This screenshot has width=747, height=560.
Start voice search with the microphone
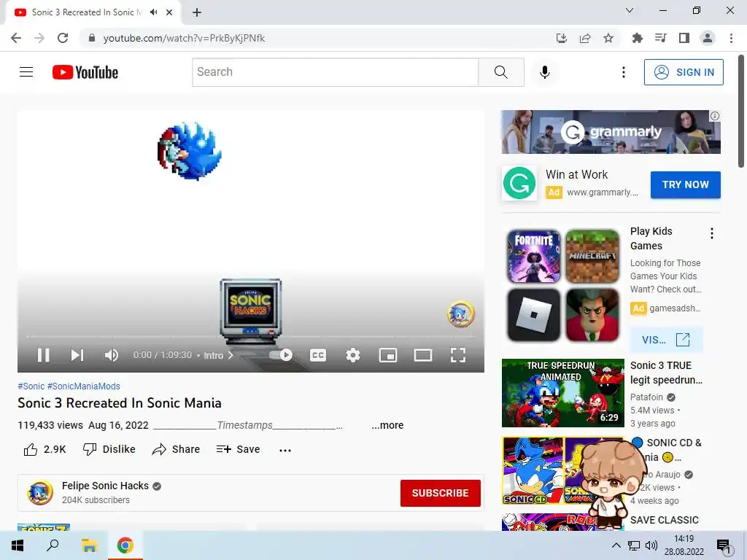click(x=544, y=72)
